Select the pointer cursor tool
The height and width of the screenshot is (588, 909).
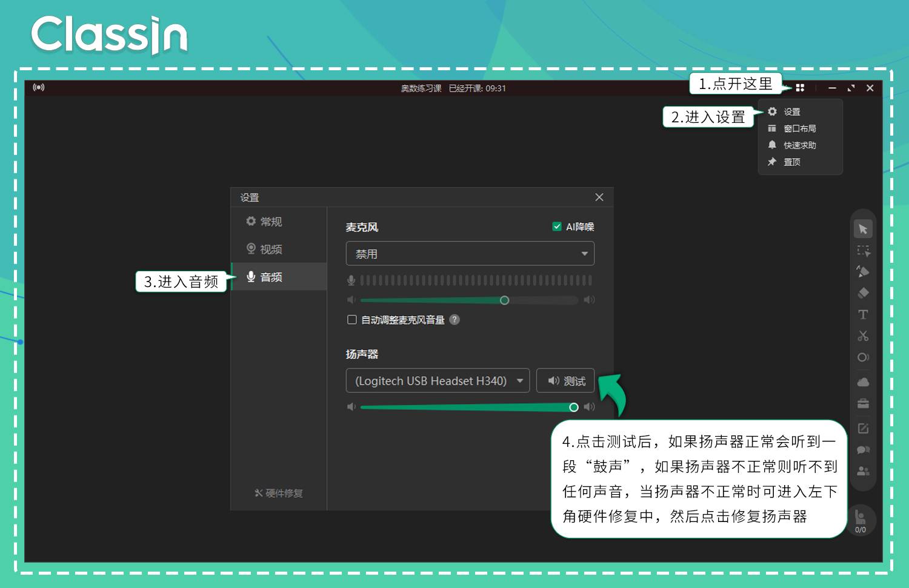coord(863,229)
